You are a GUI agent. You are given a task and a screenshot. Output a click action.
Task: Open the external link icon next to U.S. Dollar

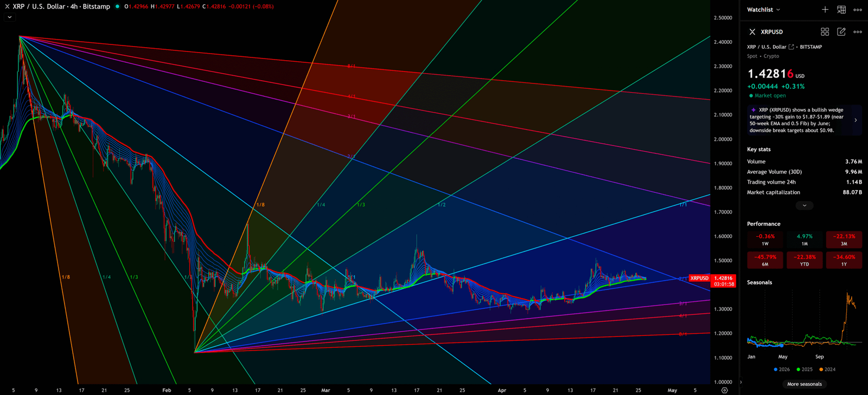[792, 47]
